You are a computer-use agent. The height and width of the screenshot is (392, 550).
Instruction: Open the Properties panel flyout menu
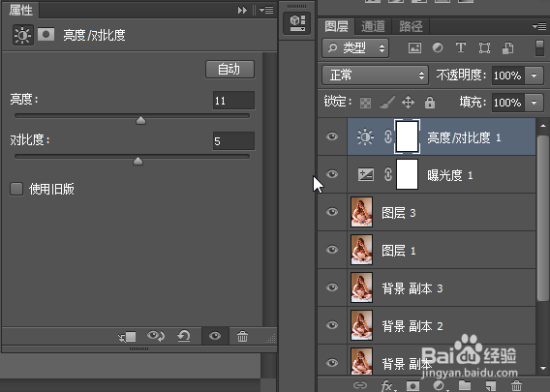(266, 11)
